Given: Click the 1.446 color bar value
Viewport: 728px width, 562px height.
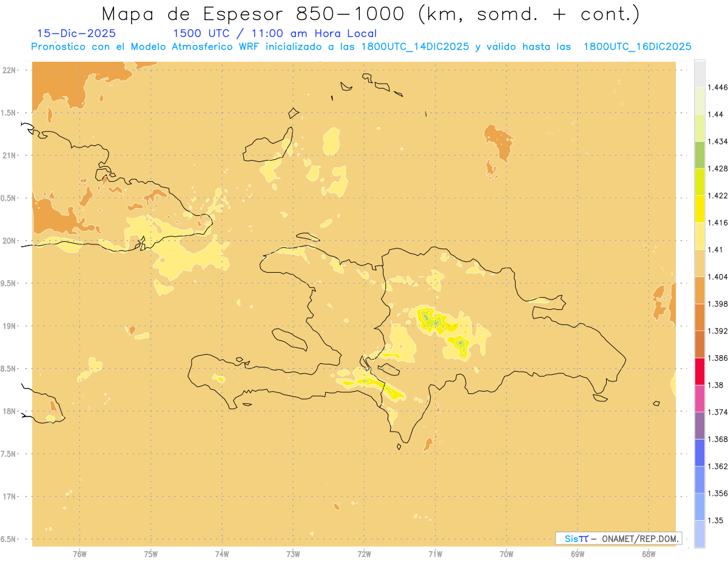Looking at the screenshot, I should click(718, 87).
